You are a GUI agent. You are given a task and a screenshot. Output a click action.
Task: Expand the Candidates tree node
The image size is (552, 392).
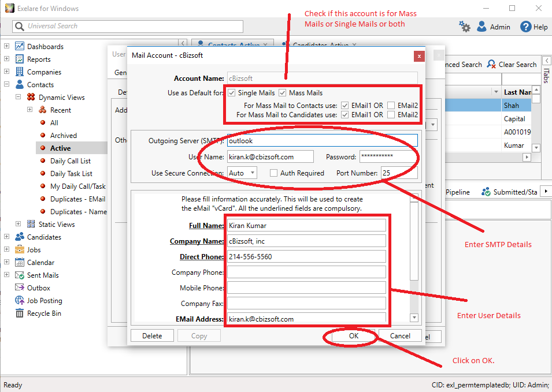point(7,236)
